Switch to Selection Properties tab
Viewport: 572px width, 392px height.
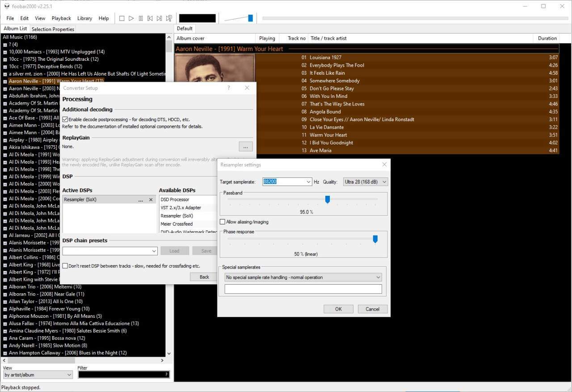53,29
